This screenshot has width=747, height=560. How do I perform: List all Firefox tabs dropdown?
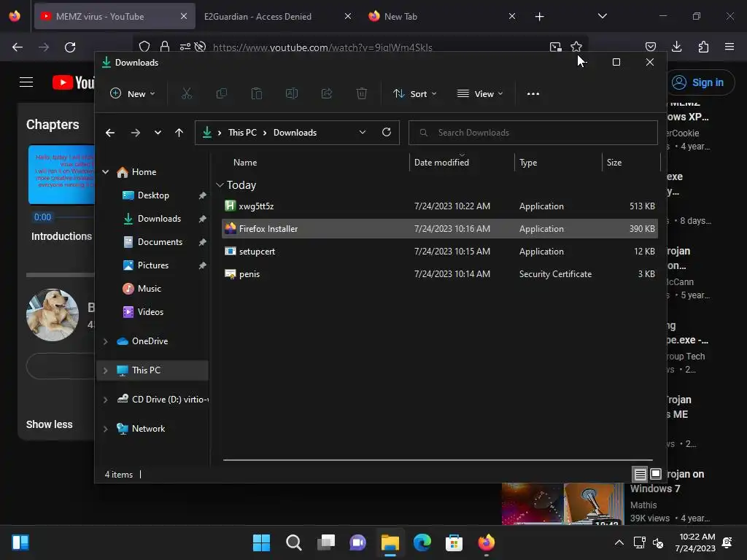(602, 16)
